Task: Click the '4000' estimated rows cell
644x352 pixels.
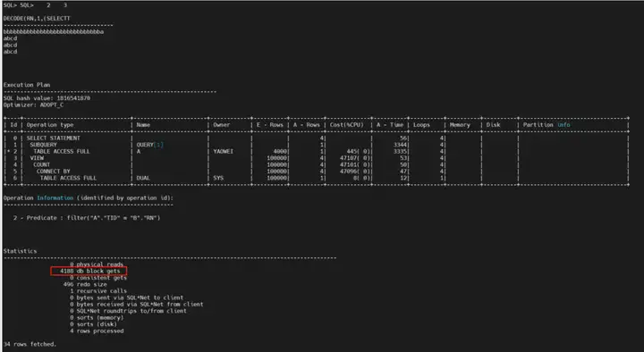Action: click(280, 151)
